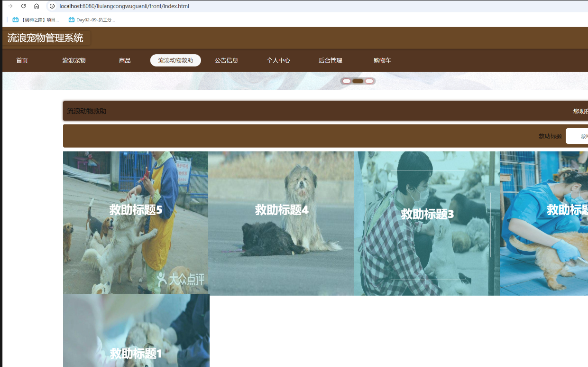Open the 救助标题5 rescue card
Screen dimensions: 588x367
(136, 222)
